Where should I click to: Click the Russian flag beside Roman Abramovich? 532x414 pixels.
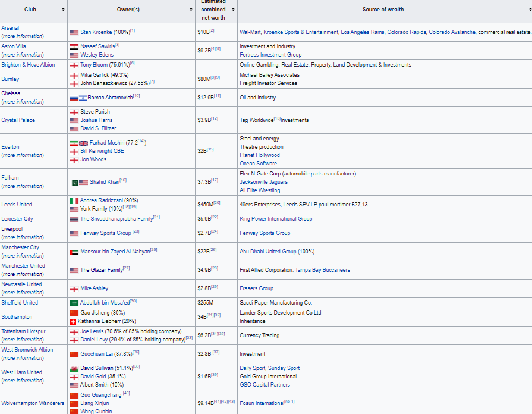tap(74, 98)
